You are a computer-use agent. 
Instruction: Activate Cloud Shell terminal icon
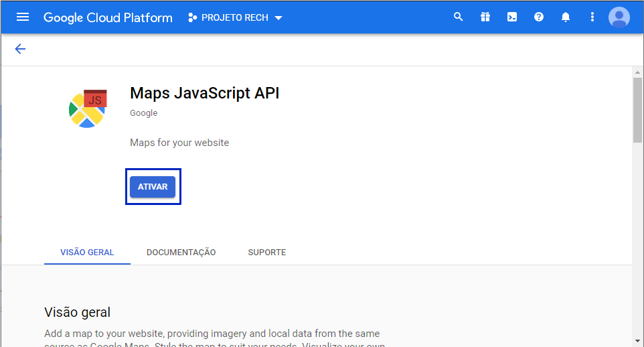coord(512,17)
